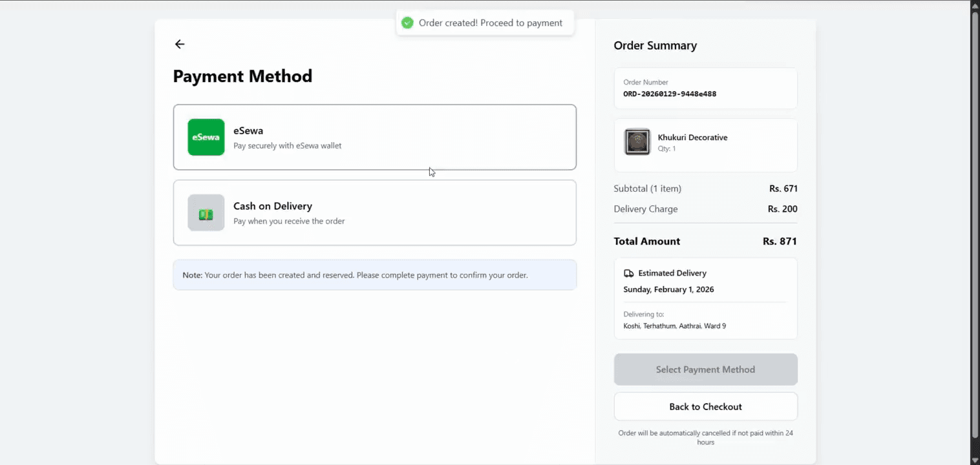
Task: Click the Order Summary heading
Action: tap(655, 45)
